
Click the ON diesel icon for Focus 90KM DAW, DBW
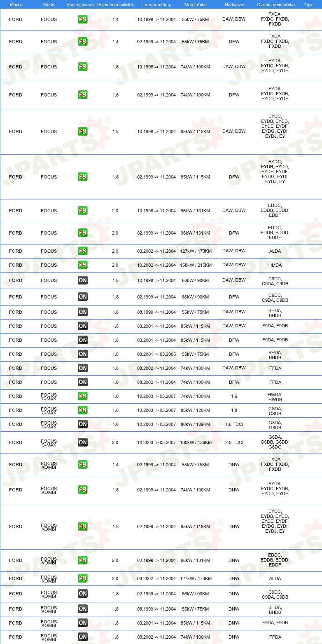pos(83,280)
